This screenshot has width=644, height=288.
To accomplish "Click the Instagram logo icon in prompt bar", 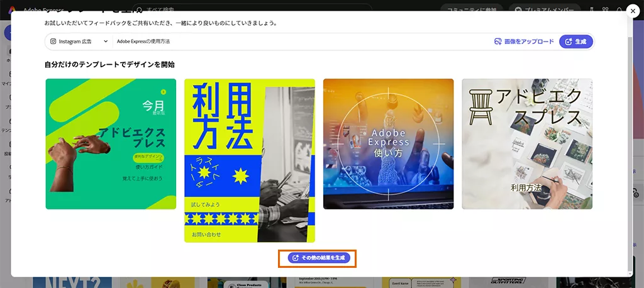I will coord(53,42).
